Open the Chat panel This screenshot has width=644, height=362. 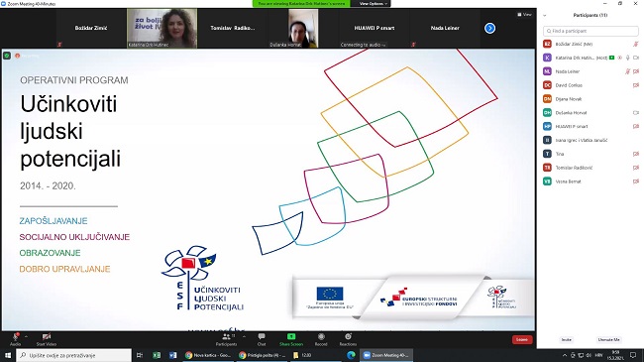click(262, 339)
